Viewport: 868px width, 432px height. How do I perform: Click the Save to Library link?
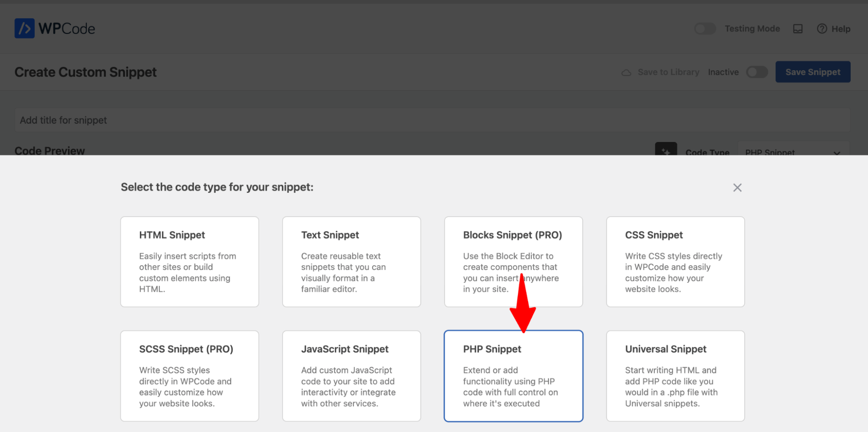click(668, 72)
